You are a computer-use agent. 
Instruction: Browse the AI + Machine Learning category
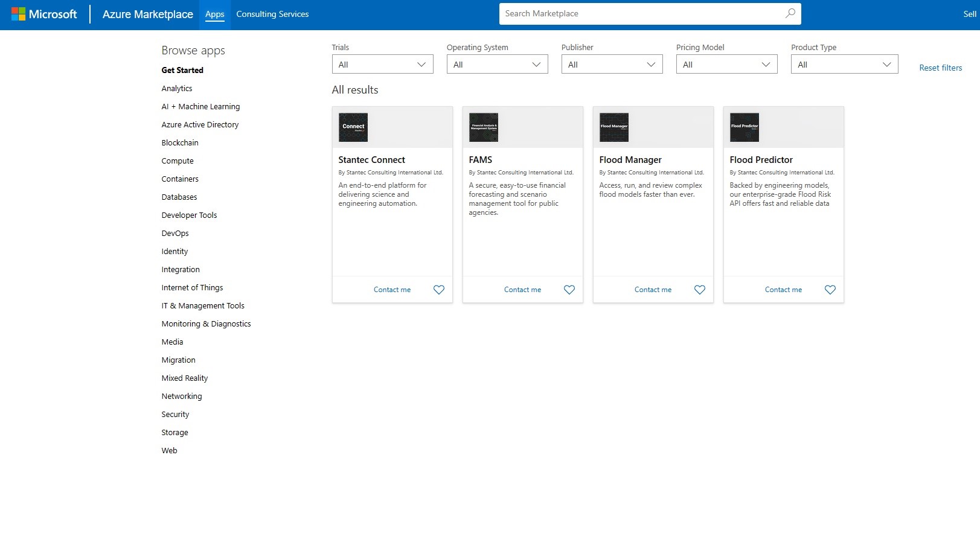200,106
